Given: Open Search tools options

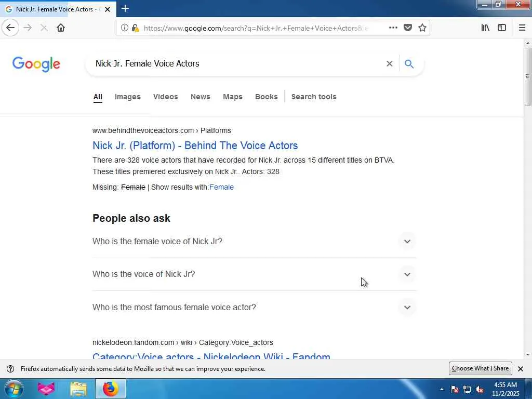Looking at the screenshot, I should [x=314, y=97].
